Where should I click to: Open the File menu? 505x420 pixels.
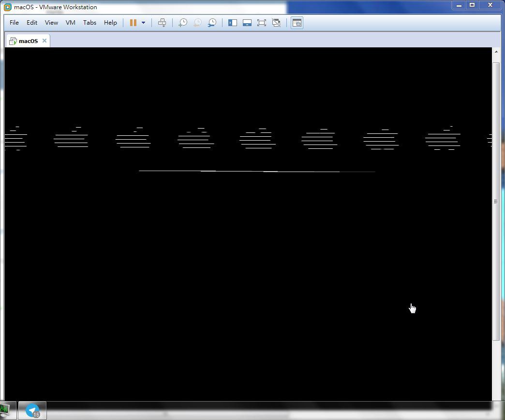click(x=14, y=23)
